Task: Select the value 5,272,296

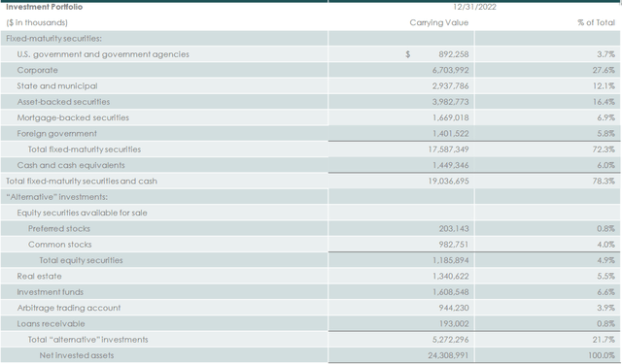Action: [x=450, y=340]
